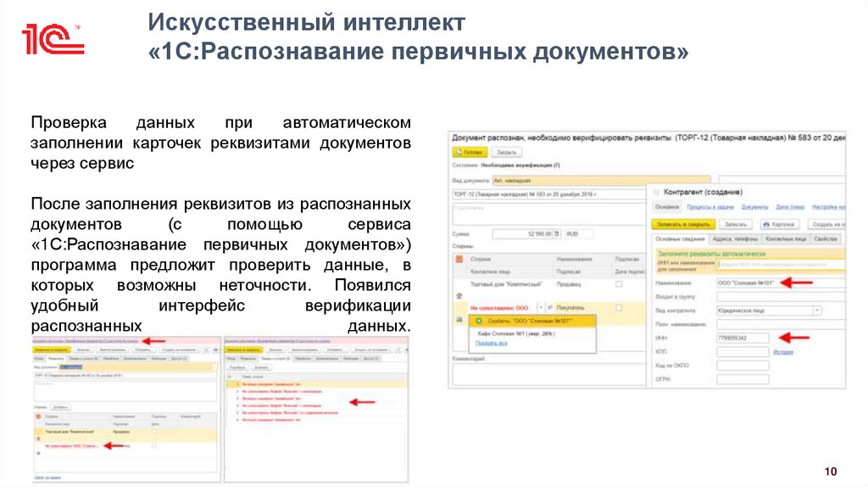Open Документы link in Контрагент window
This screenshot has height=487, width=868.
pyautogui.click(x=754, y=207)
